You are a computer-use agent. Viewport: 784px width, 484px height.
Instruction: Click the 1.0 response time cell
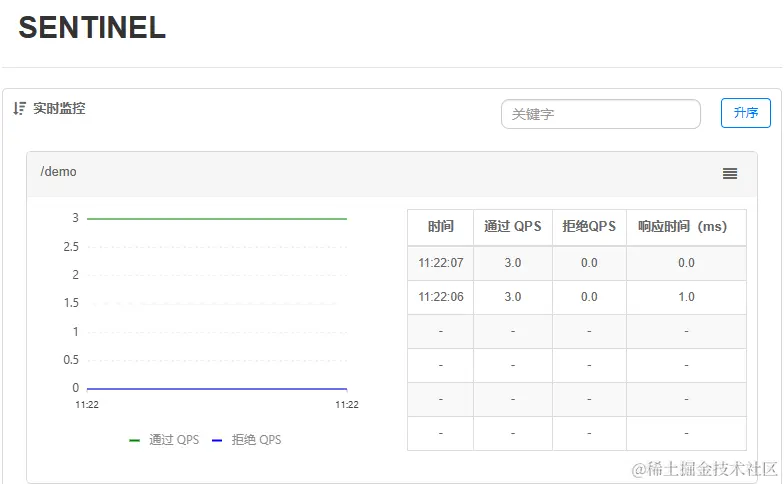pyautogui.click(x=686, y=297)
